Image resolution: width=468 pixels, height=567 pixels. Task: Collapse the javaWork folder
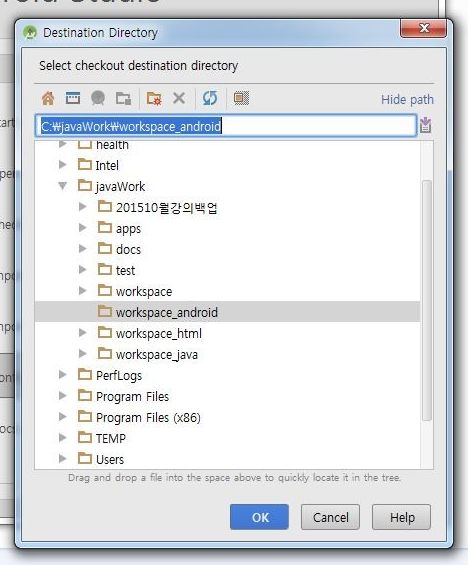63,186
